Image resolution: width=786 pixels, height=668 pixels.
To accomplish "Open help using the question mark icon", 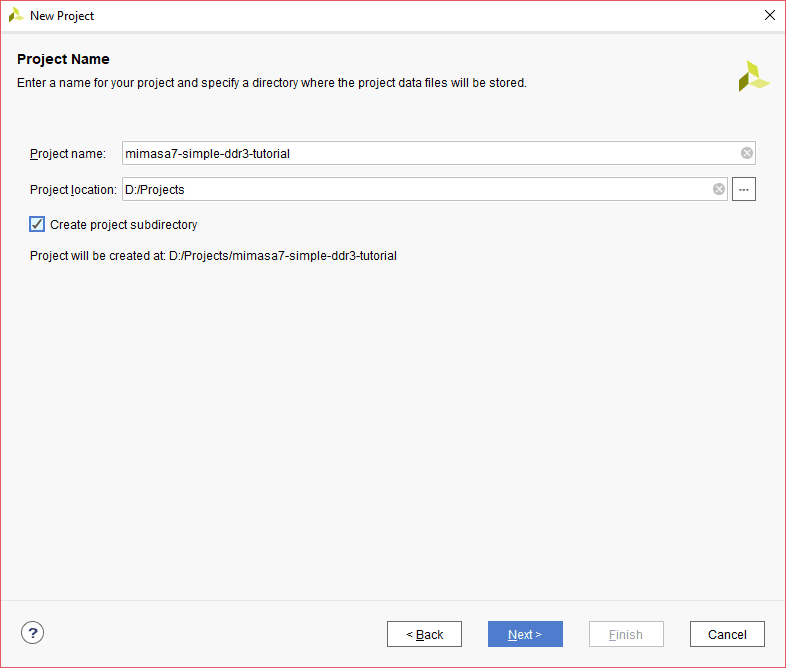I will 33,632.
